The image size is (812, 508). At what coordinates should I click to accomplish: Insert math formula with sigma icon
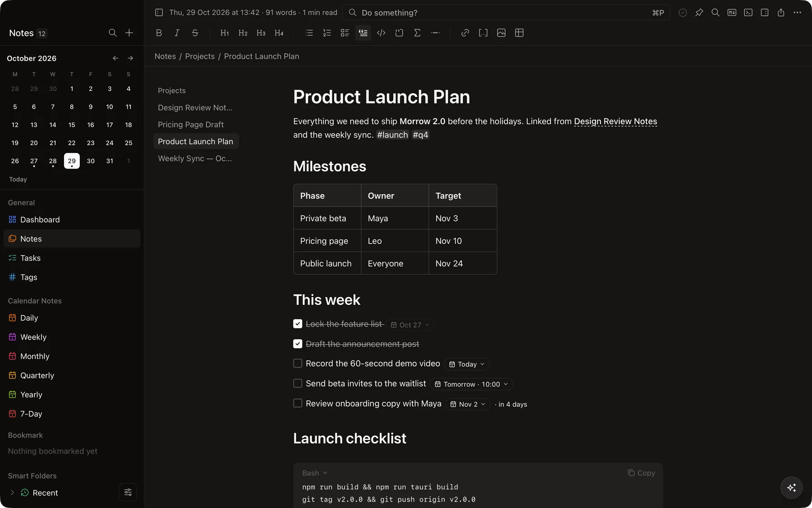pos(417,33)
